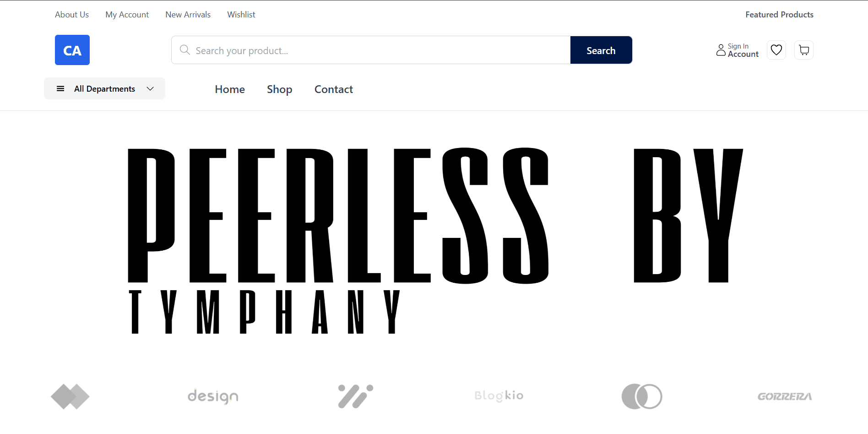868x434 pixels.
Task: Open the shopping cart icon
Action: [804, 50]
